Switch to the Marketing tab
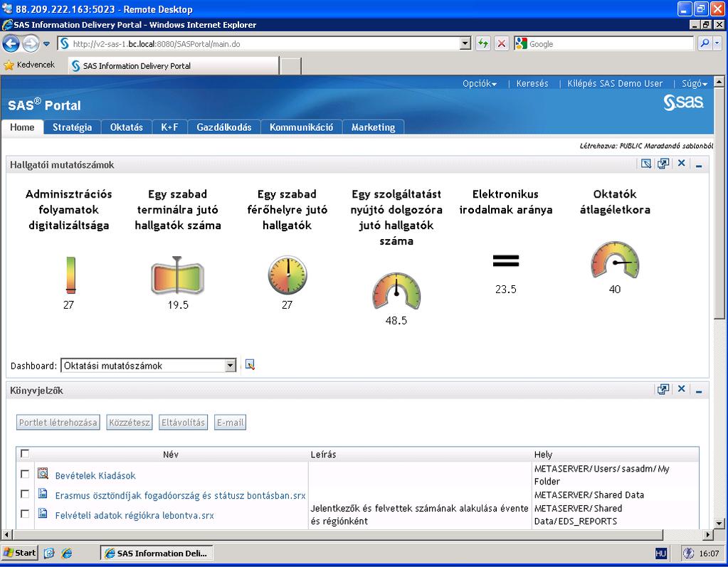This screenshot has width=728, height=567. 374,127
